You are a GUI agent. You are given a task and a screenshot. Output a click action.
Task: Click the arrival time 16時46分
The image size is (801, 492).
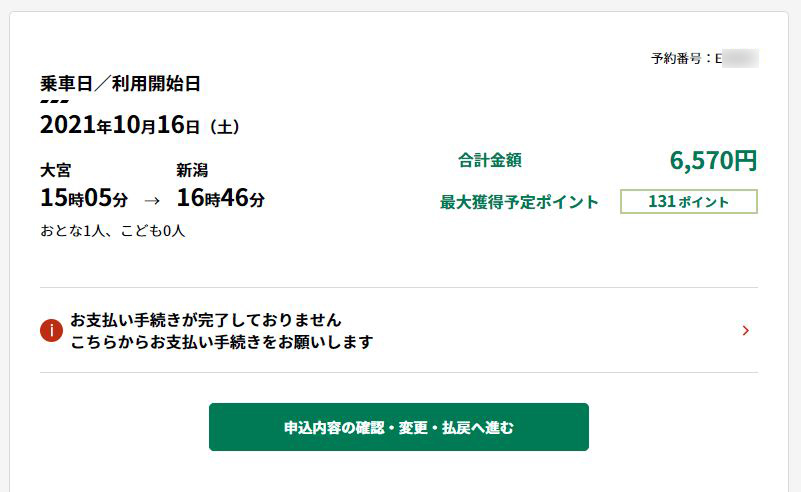pyautogui.click(x=221, y=198)
